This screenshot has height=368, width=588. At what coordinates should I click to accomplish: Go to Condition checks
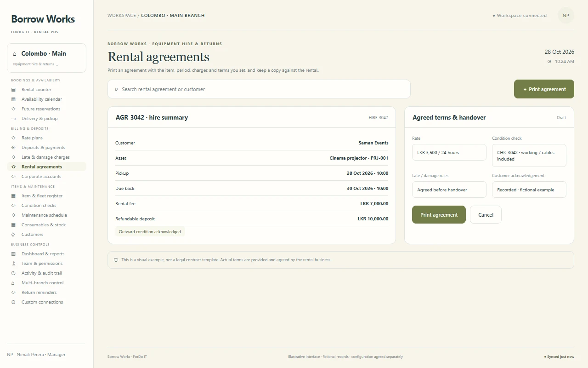click(46, 206)
